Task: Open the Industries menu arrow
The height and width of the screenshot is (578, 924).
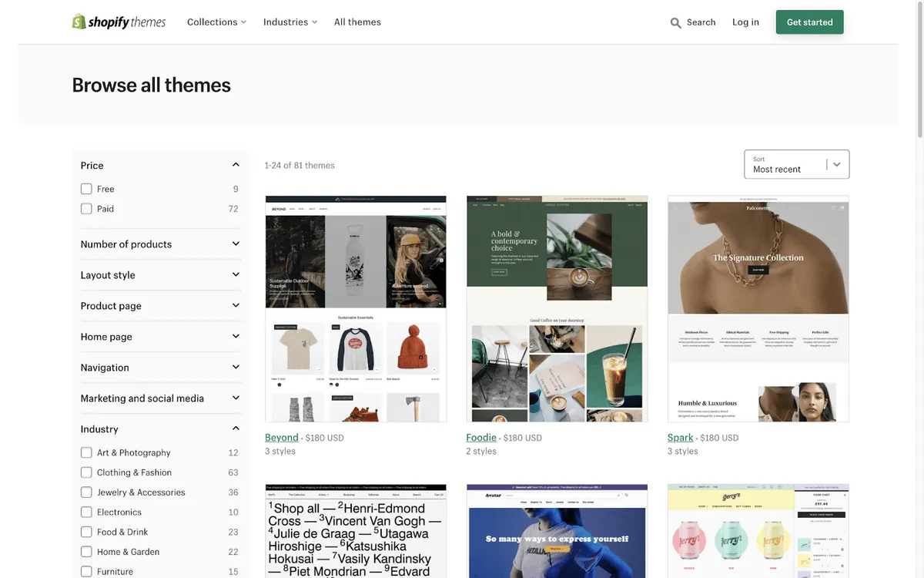Action: click(x=314, y=22)
